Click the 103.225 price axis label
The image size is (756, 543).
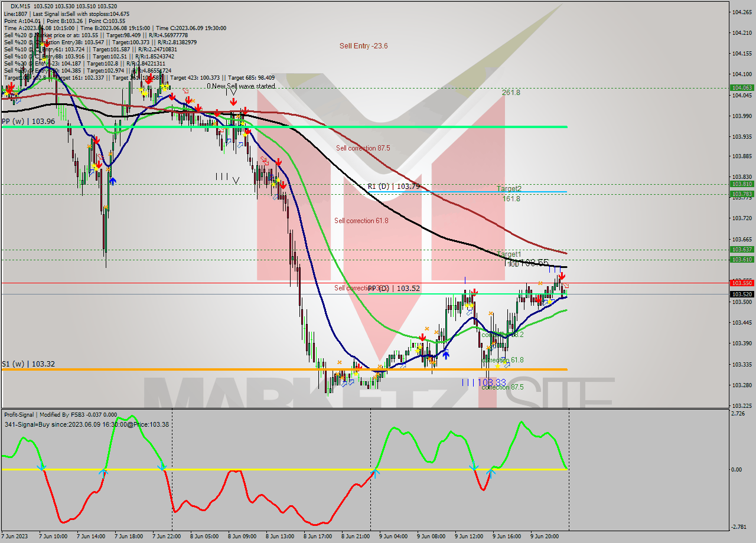742,405
